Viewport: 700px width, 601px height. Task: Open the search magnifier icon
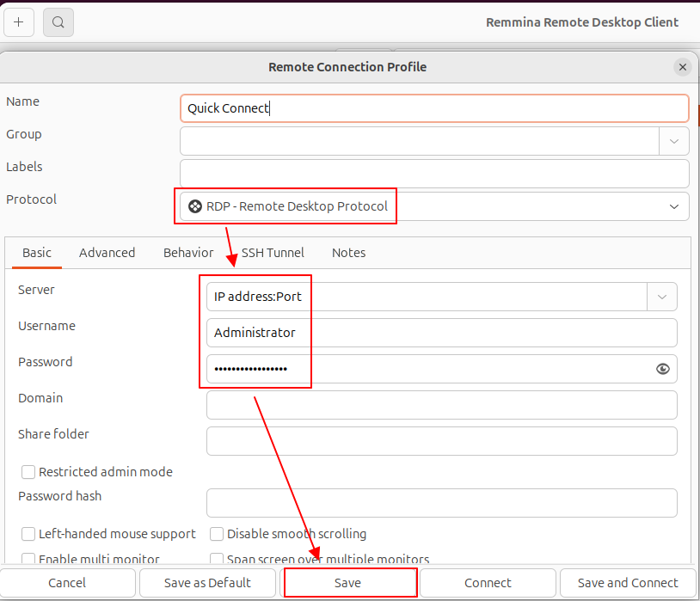58,21
